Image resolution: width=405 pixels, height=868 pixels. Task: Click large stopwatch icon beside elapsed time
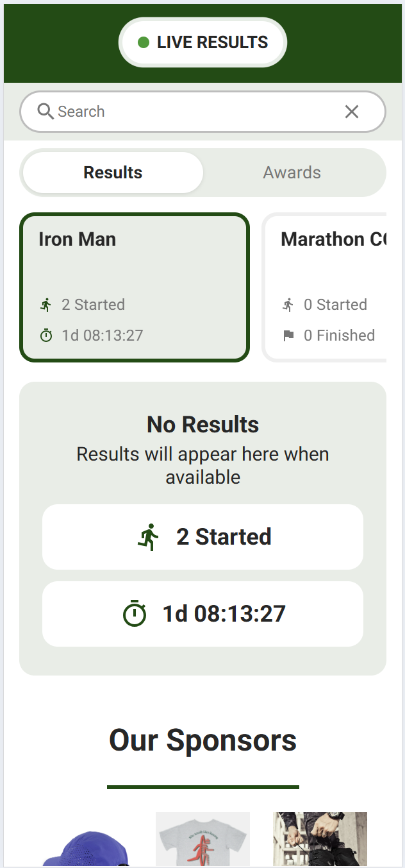click(134, 614)
